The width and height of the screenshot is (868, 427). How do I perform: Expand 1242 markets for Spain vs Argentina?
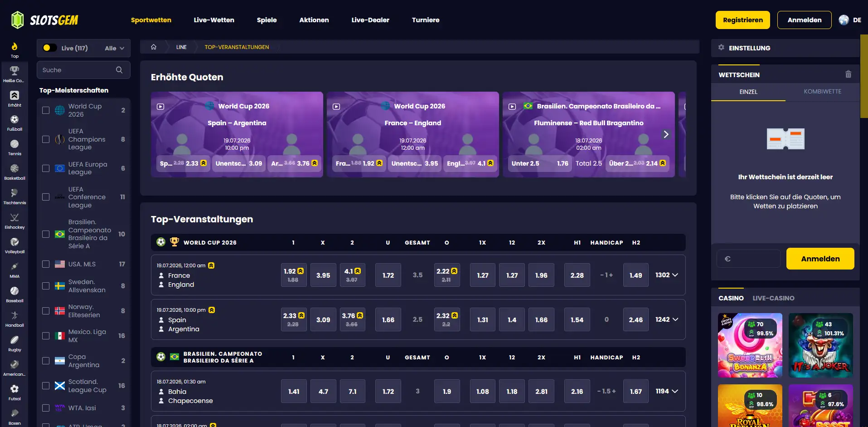coord(667,319)
